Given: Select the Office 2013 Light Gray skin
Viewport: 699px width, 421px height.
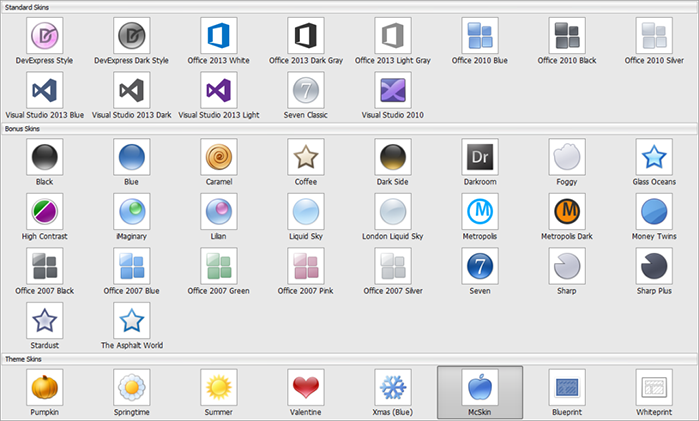Looking at the screenshot, I should pos(393,36).
